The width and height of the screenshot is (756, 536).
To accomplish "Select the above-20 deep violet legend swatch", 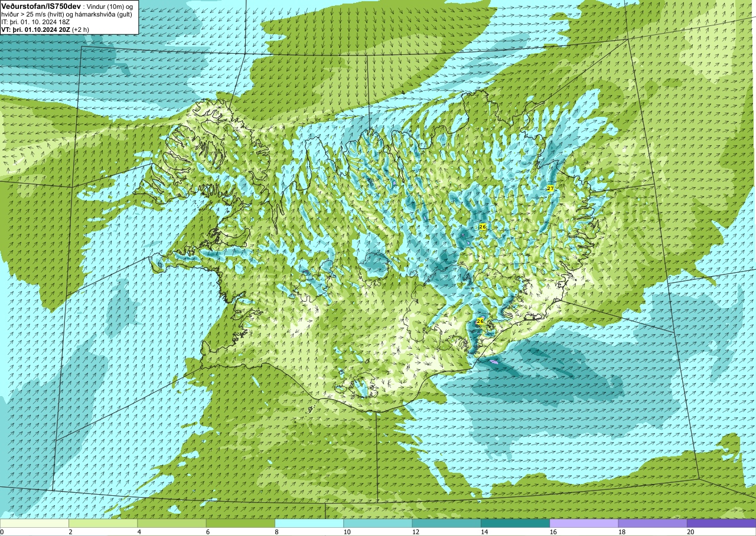I will (x=721, y=523).
